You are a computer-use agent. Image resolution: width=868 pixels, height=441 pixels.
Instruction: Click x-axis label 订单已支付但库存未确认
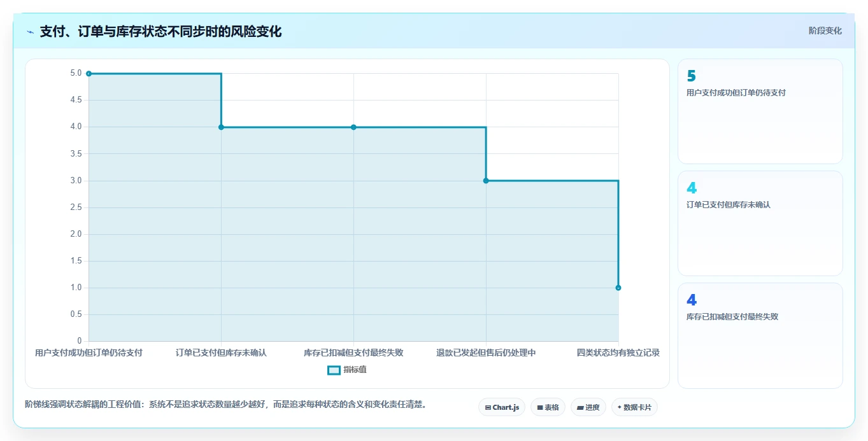point(221,353)
